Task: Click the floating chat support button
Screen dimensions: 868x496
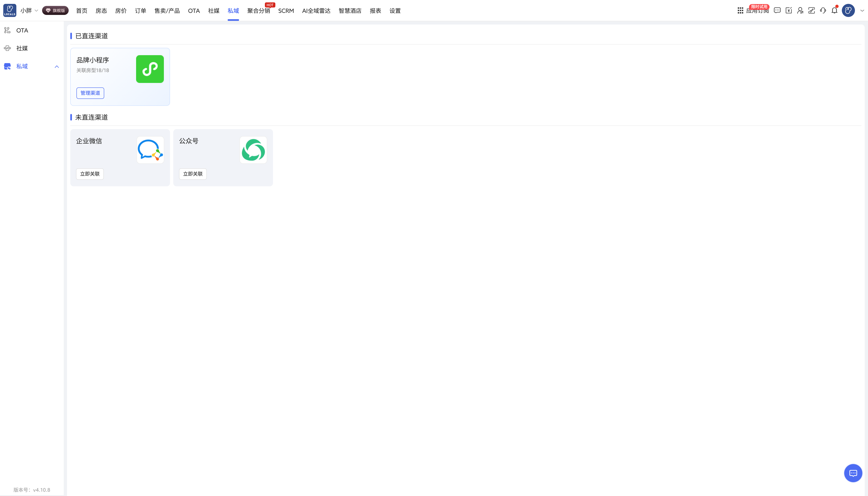Action: (x=853, y=473)
